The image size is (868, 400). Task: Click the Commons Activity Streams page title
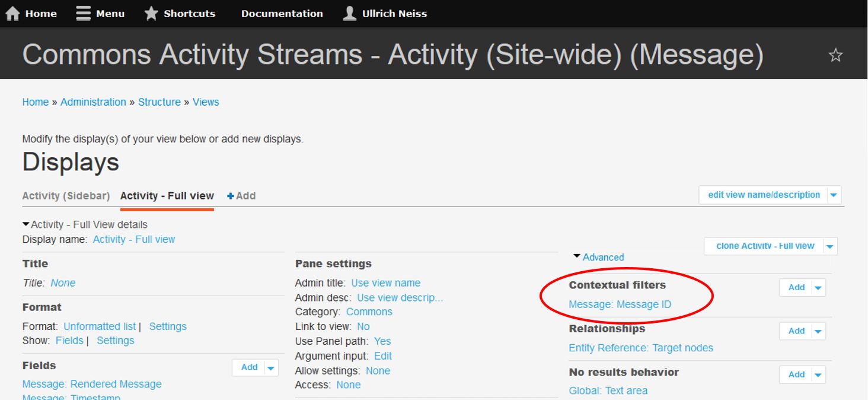click(x=392, y=55)
